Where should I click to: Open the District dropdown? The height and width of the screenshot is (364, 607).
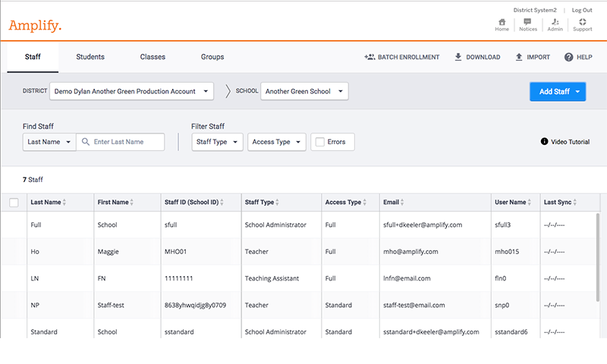pos(131,91)
